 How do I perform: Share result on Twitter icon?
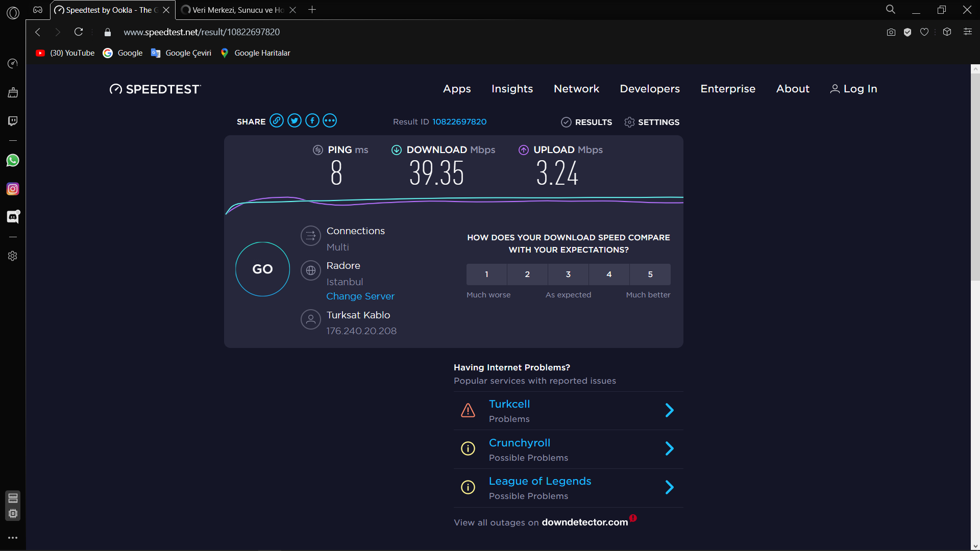(x=295, y=121)
